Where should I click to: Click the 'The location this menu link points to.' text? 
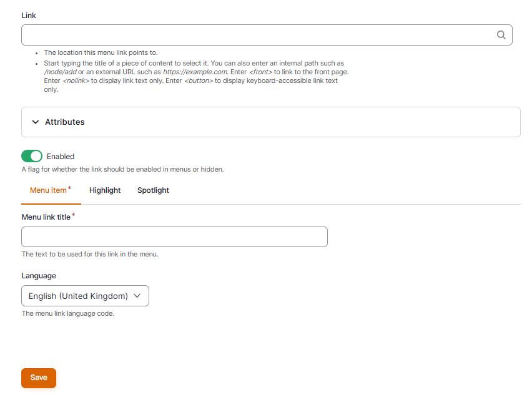(101, 52)
